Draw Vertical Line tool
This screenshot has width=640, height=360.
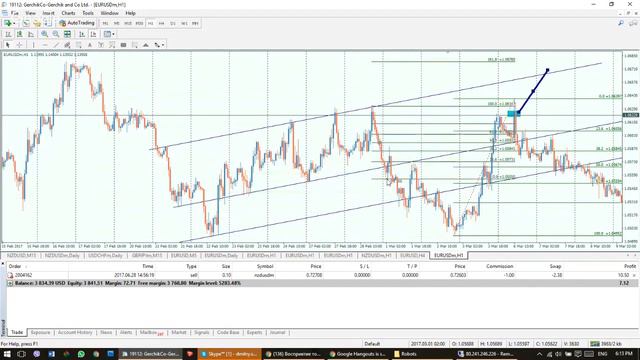(x=33, y=45)
